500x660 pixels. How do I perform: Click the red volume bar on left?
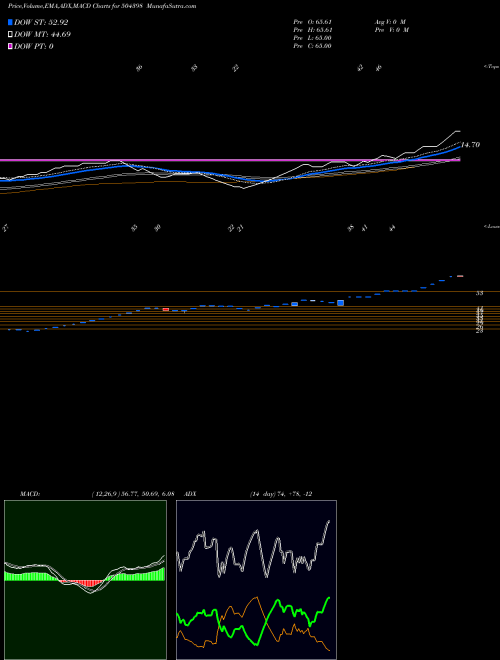pos(166,309)
